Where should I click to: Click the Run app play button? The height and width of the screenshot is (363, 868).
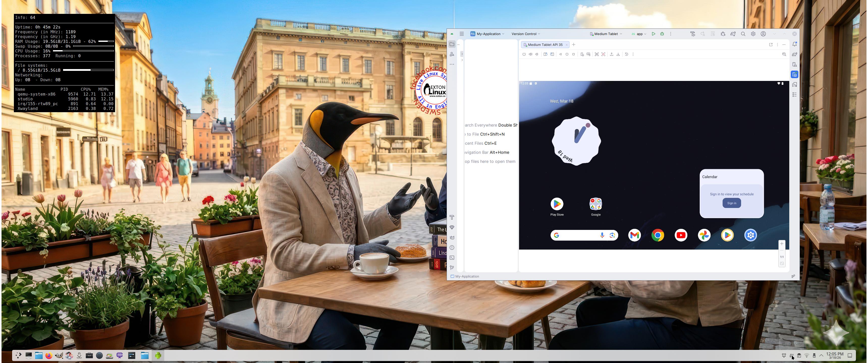(x=653, y=34)
